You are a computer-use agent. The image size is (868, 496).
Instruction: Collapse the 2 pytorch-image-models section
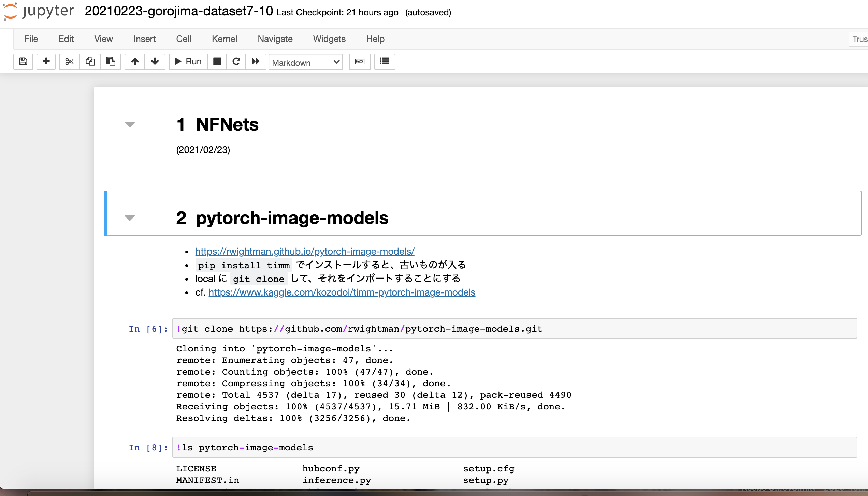click(130, 217)
